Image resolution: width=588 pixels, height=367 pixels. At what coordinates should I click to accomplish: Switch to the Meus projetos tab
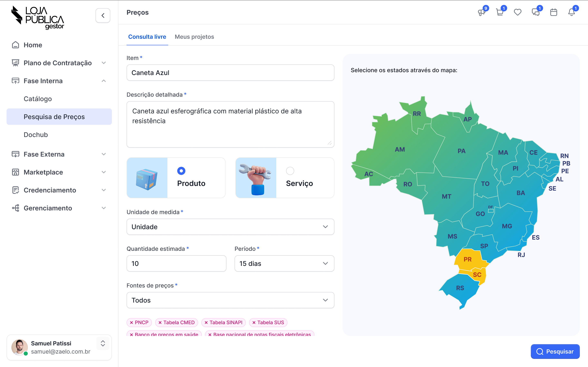tap(194, 37)
